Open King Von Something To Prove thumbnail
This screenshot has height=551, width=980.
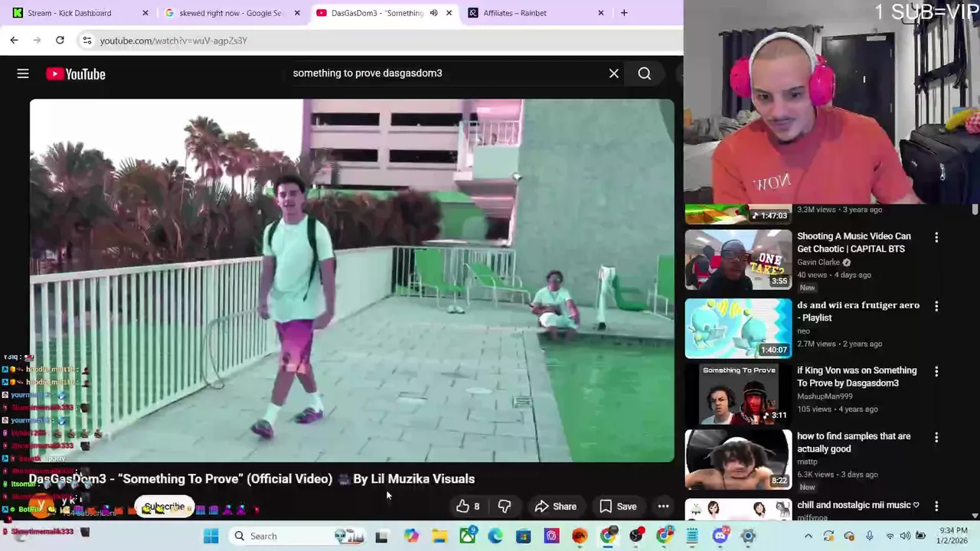(738, 393)
